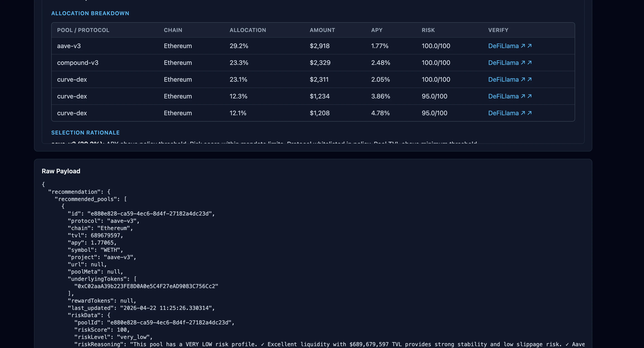Screen dimensions: 644x348
Task: Click the POOL / PROTOCOL column header
Action: click(x=83, y=30)
